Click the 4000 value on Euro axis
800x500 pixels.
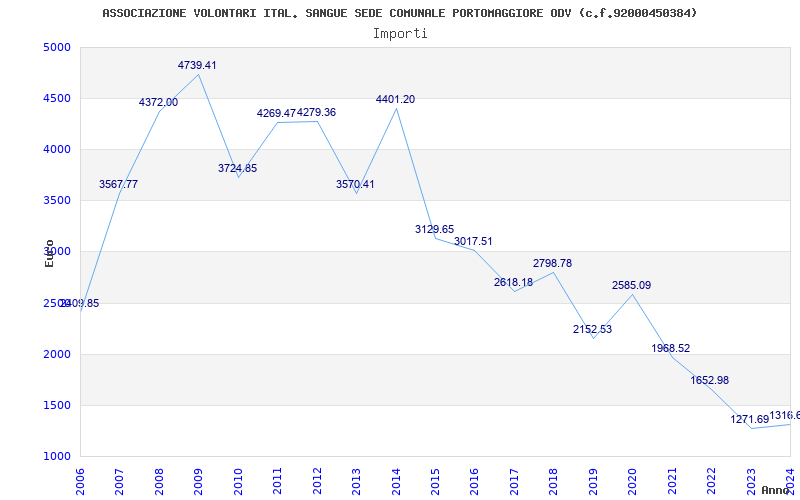coord(57,149)
